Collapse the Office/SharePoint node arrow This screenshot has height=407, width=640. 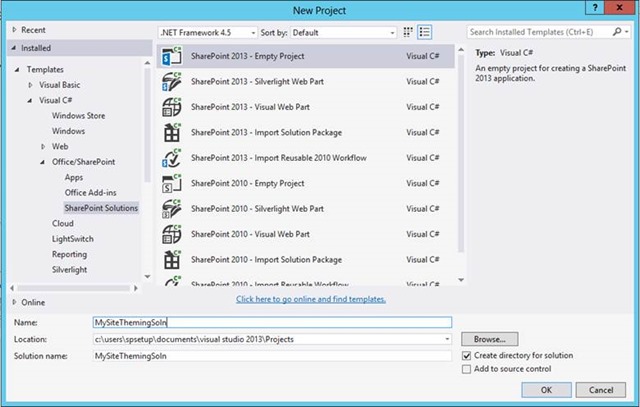click(42, 162)
